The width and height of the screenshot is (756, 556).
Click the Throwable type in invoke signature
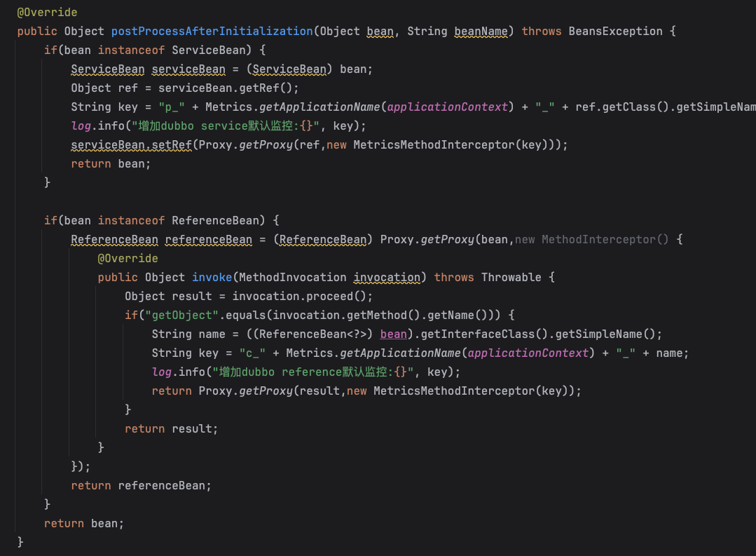[x=511, y=278]
